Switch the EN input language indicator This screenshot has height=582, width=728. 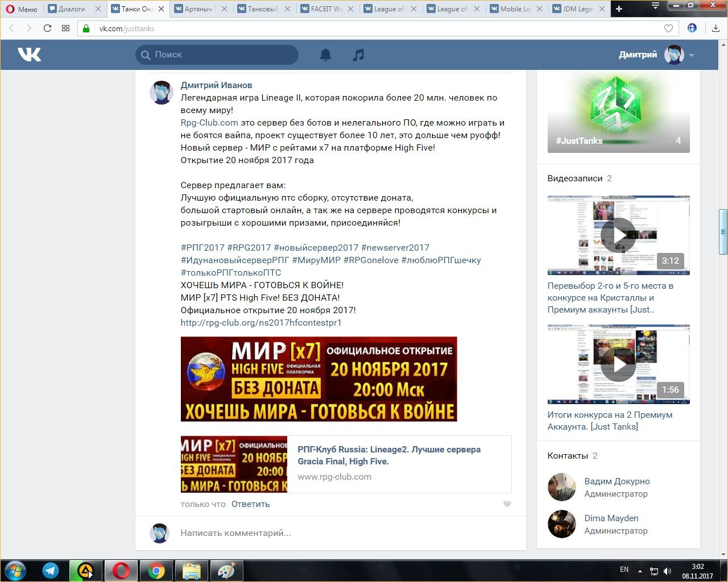point(624,569)
